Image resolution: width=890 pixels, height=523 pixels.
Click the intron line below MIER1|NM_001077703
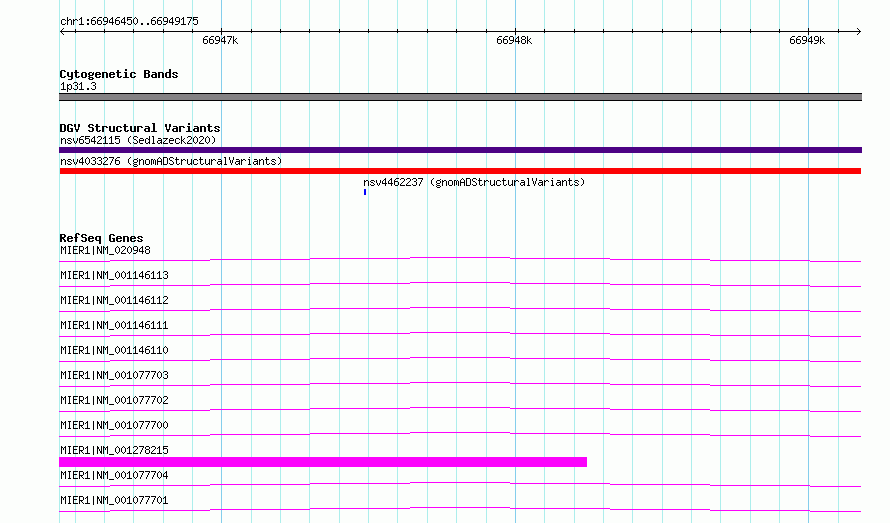tap(460, 384)
